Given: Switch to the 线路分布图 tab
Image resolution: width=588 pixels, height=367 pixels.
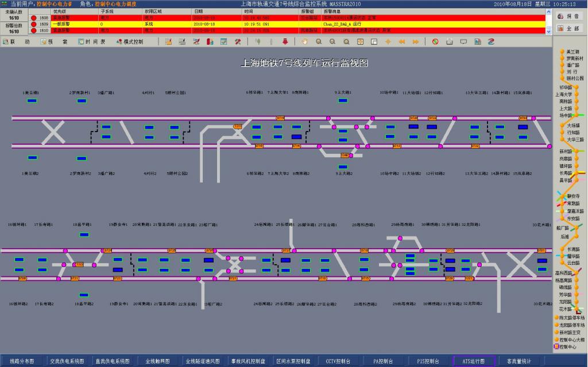Looking at the screenshot, I should click(22, 361).
